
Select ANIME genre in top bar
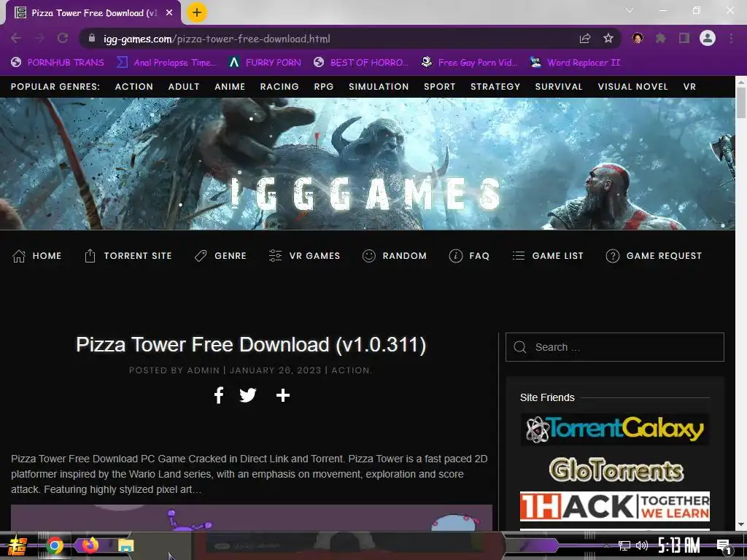tap(230, 87)
